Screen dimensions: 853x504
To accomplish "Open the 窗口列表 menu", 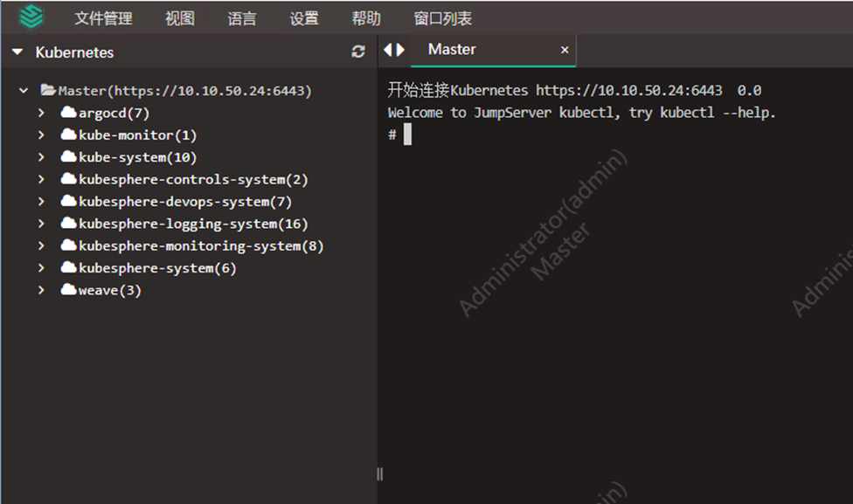I will point(442,18).
